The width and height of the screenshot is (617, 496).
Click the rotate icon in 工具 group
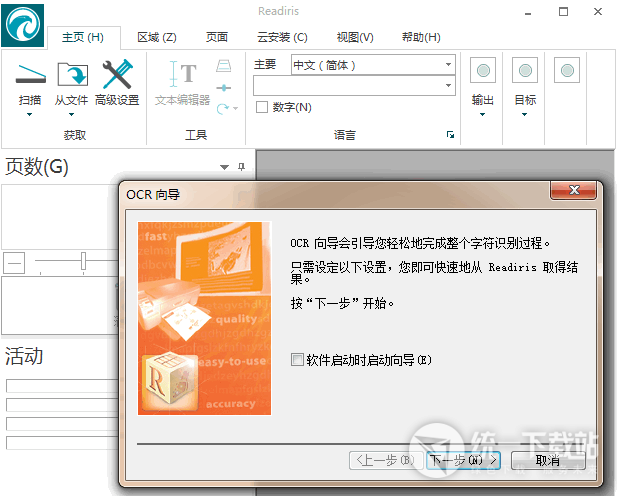[223, 108]
